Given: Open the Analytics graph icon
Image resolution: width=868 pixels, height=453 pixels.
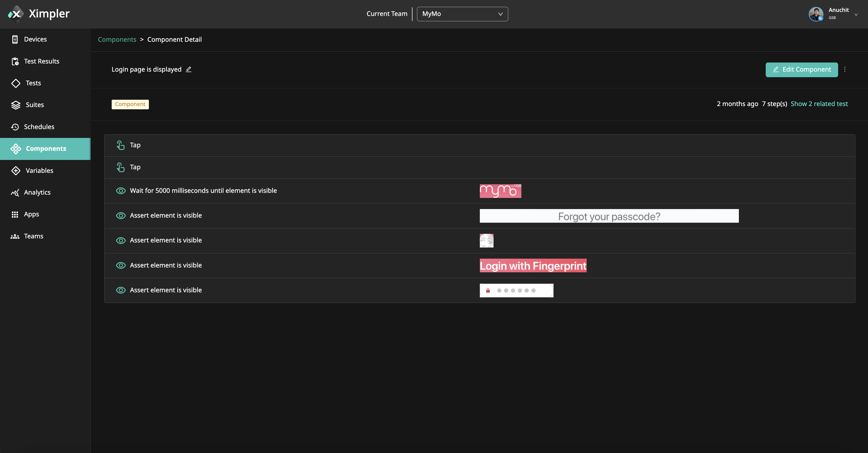Looking at the screenshot, I should point(15,192).
